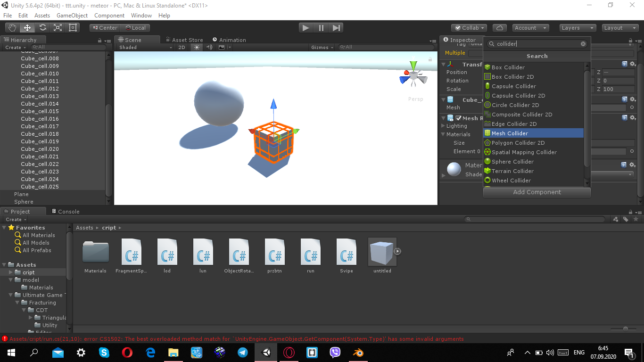644x362 pixels.
Task: Open the Collab dropdown
Action: [469, 28]
